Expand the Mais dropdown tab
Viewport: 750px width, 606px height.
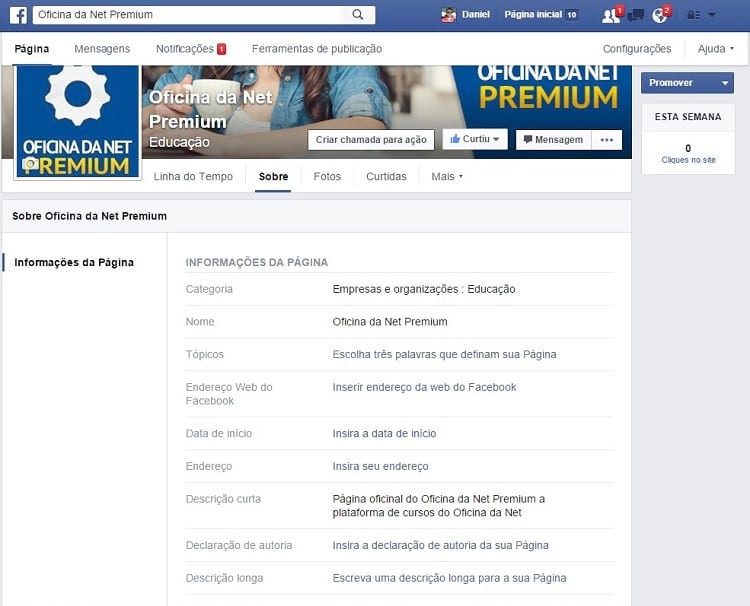coord(447,176)
